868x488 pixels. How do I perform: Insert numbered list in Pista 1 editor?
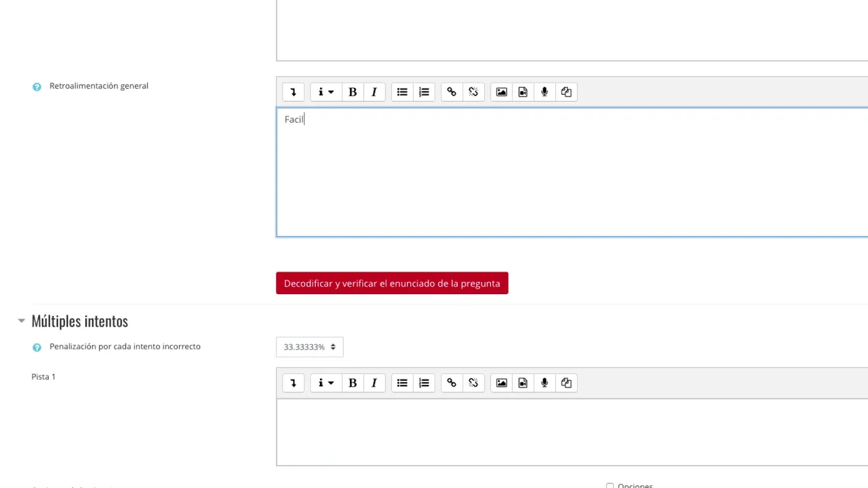424,383
